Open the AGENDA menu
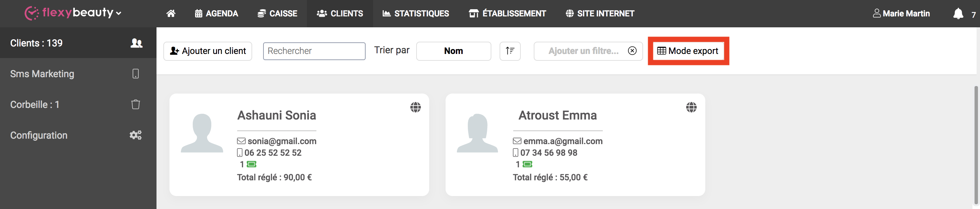The height and width of the screenshot is (209, 980). click(216, 13)
